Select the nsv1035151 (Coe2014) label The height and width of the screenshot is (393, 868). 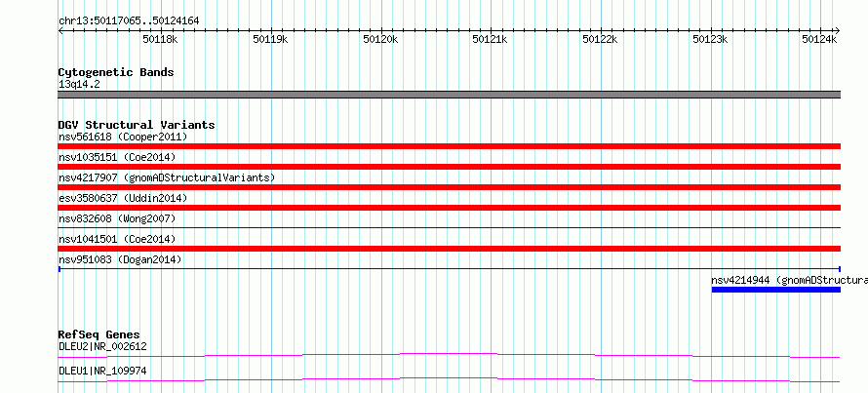[x=117, y=157]
